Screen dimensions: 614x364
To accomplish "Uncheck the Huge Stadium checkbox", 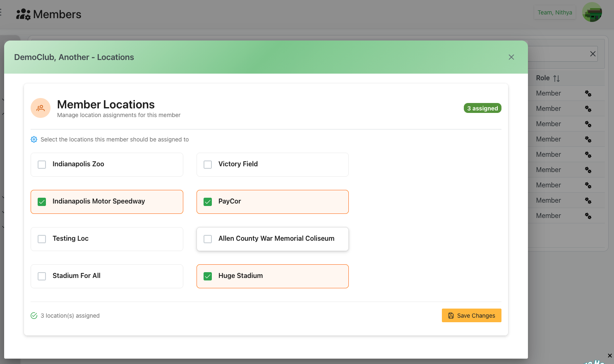I will click(208, 276).
